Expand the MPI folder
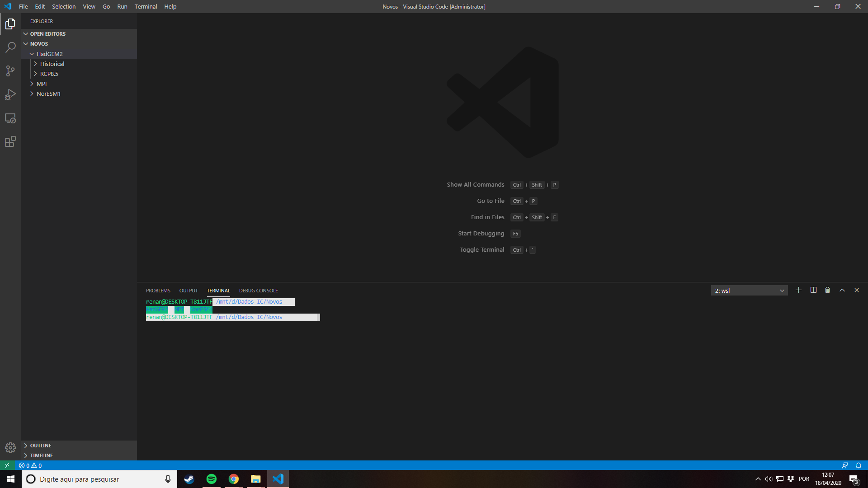This screenshot has width=868, height=488. click(79, 84)
